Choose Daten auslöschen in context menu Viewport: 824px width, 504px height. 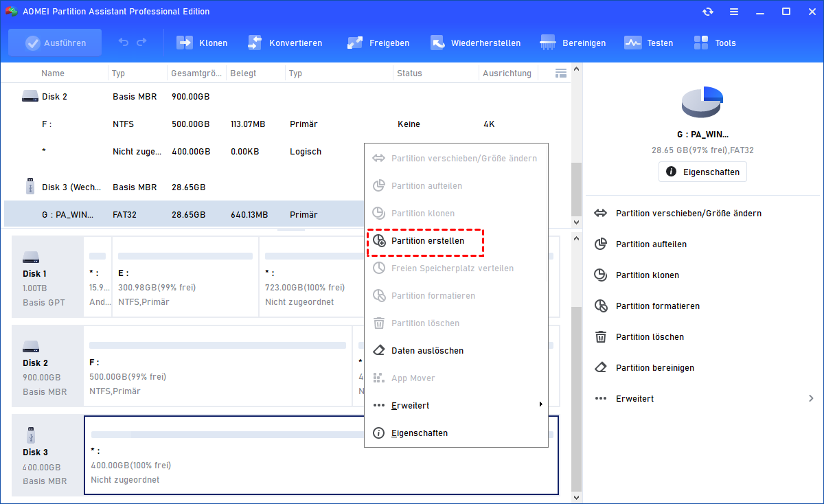coord(456,351)
